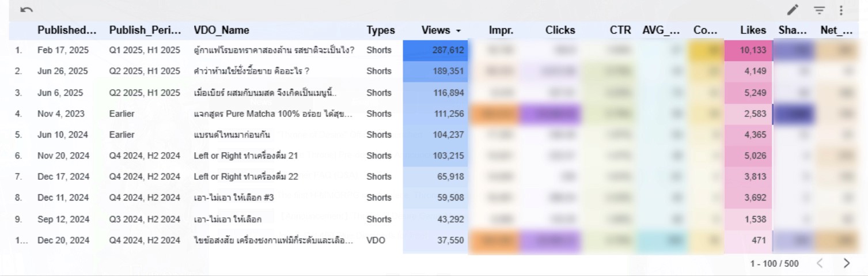Screen dimensions: 868x276
Task: Click the Q1 2025, H1 2025 period cell
Action: pos(145,50)
